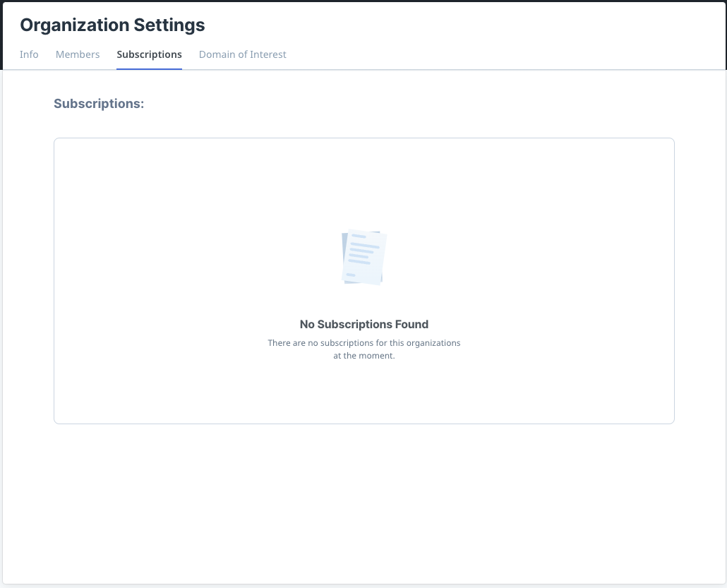This screenshot has width=727, height=588.
Task: Click blank area below the subscriptions card
Action: coord(363,501)
